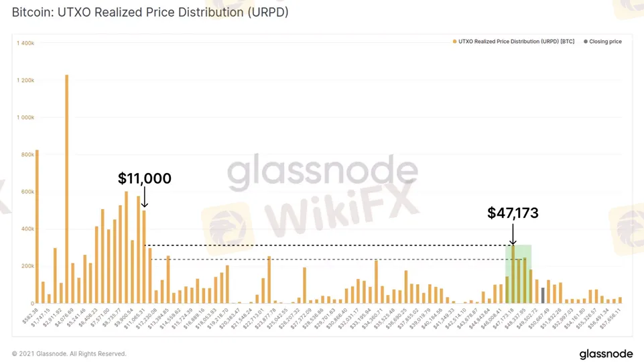This screenshot has height=362, width=644.
Task: Click the gray closing price bar
Action: 543,295
